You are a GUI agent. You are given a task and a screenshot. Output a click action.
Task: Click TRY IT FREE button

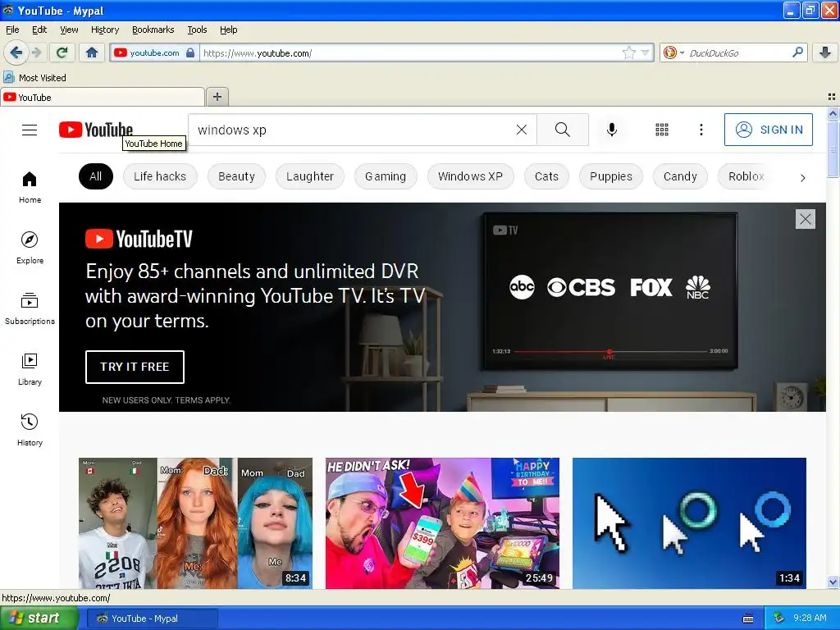click(x=135, y=367)
